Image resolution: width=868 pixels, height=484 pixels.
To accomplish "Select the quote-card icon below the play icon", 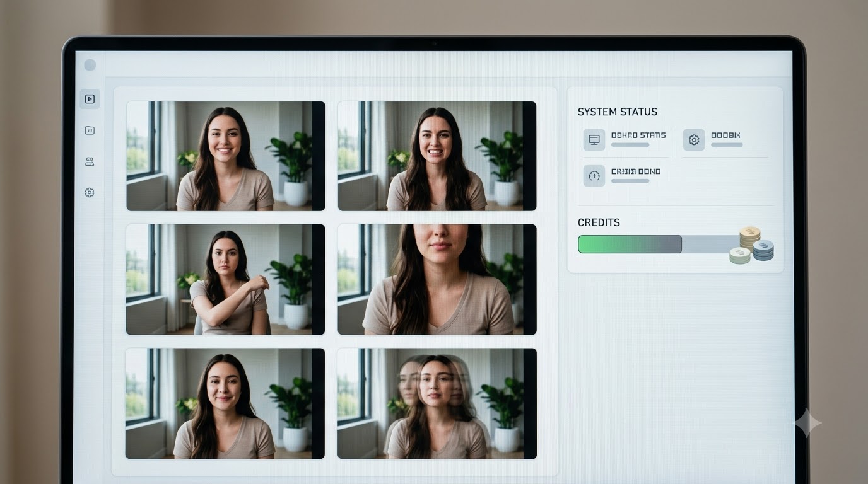I will pyautogui.click(x=90, y=130).
